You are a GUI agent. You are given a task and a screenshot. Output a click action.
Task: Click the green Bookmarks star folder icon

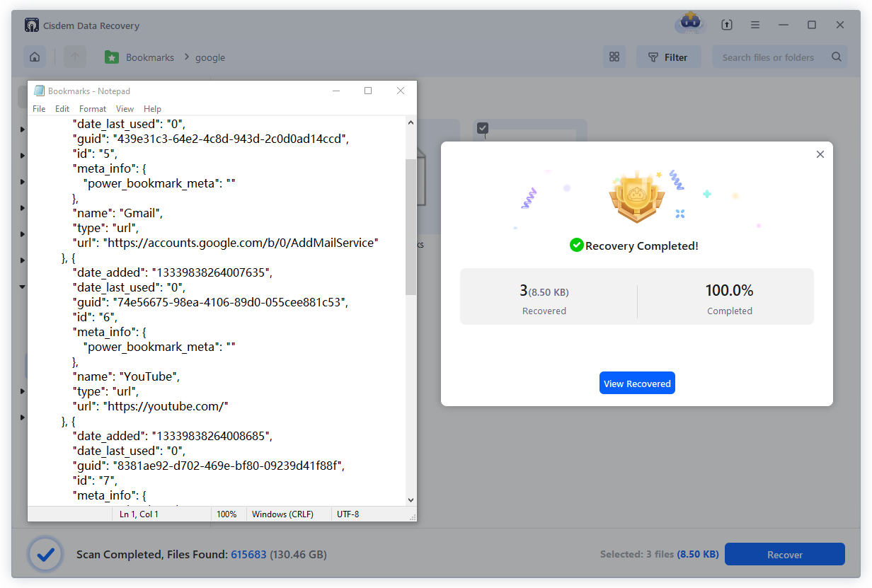coord(112,57)
